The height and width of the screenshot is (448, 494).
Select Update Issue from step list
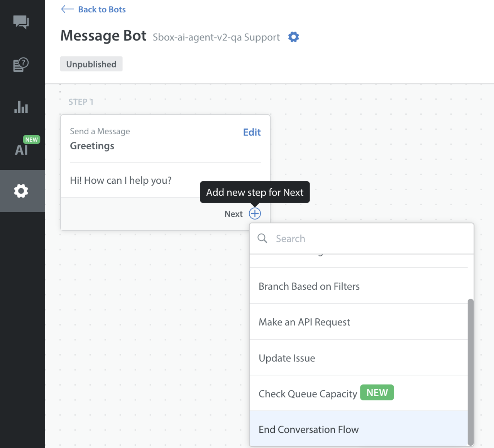coord(287,358)
